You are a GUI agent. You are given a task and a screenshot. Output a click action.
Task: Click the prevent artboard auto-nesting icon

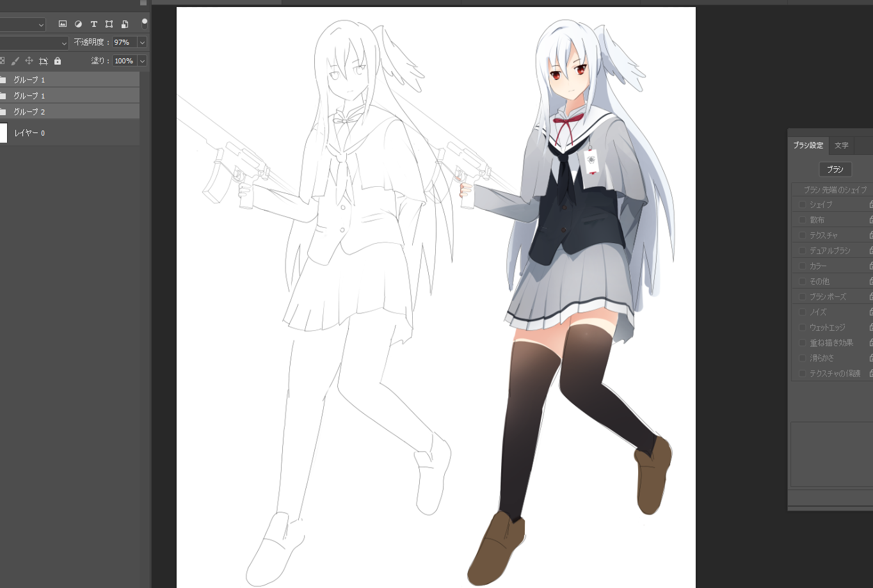coord(43,61)
